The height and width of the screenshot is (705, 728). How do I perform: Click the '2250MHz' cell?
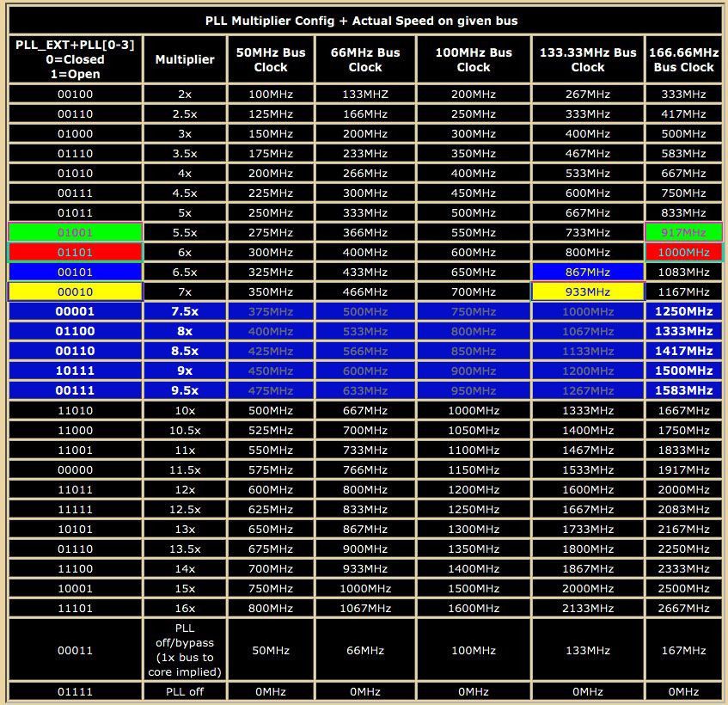pyautogui.click(x=683, y=549)
